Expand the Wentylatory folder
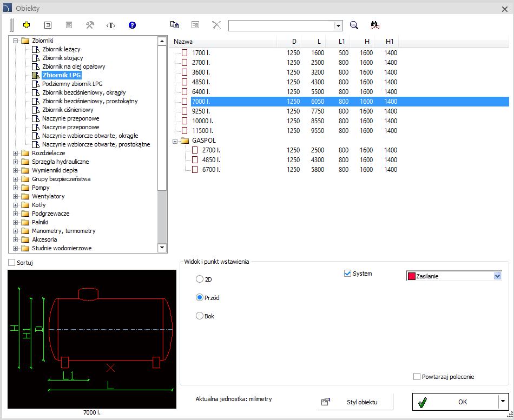 point(15,197)
